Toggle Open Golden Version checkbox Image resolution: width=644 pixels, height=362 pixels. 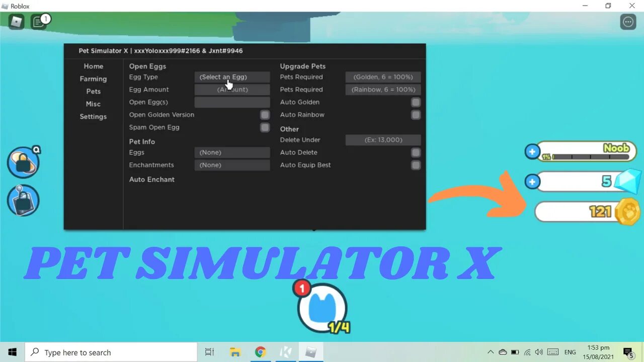point(265,115)
